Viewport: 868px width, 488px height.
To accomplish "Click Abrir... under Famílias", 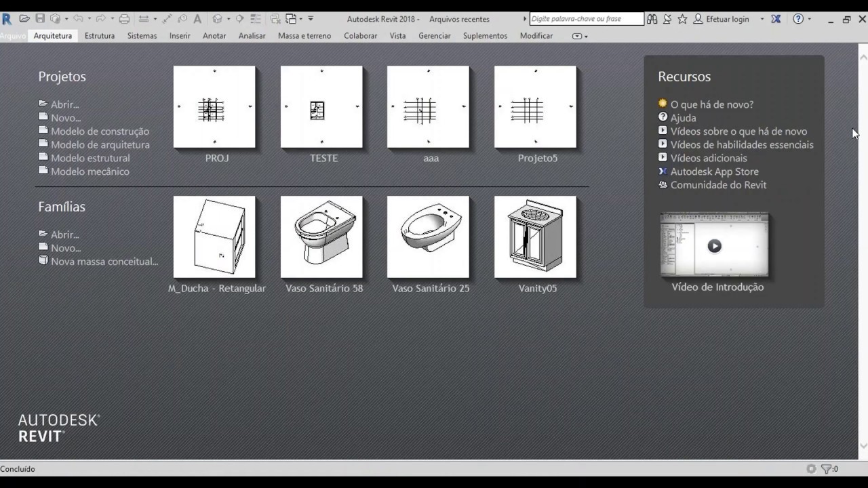I will [64, 235].
